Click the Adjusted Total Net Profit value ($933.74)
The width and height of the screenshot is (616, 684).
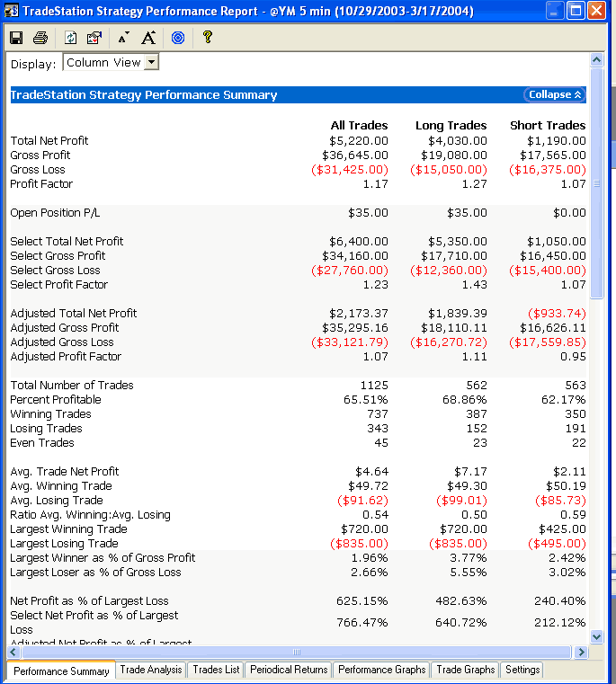(x=557, y=313)
